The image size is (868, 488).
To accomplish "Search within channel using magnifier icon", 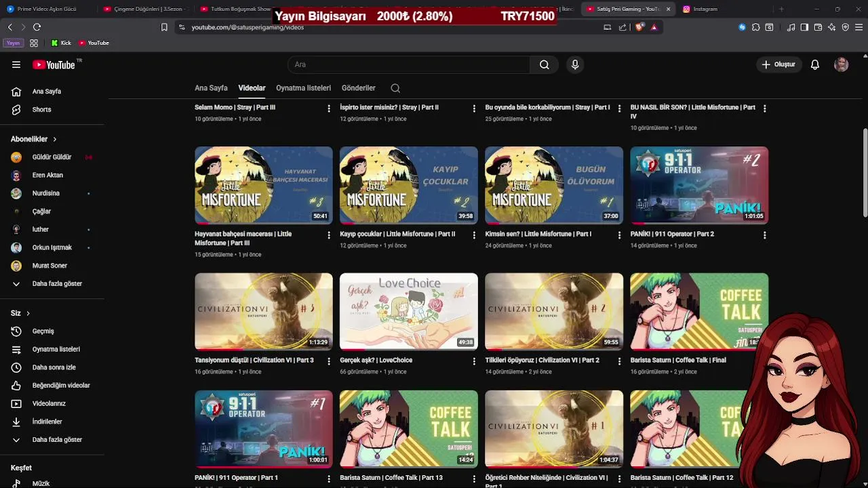I will 395,88.
